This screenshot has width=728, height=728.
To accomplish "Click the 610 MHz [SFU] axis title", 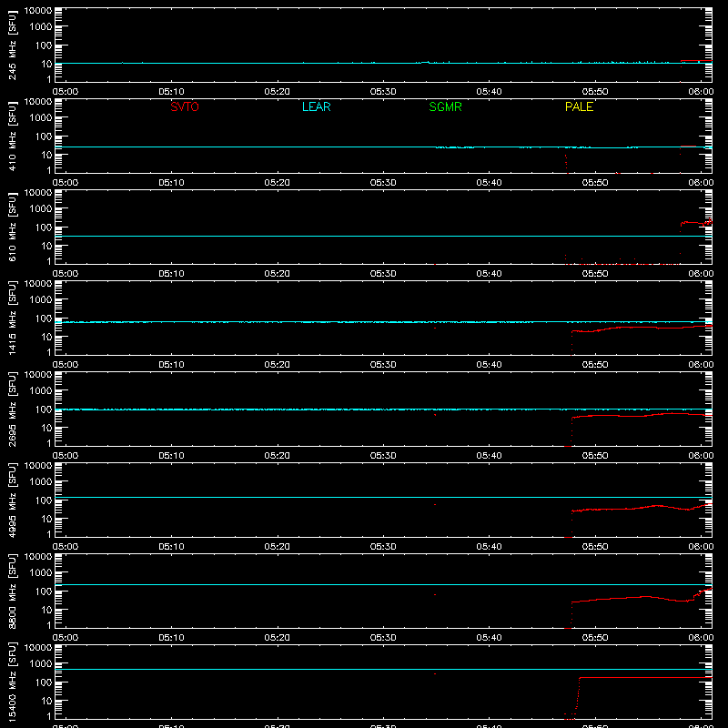I will 13,227.
